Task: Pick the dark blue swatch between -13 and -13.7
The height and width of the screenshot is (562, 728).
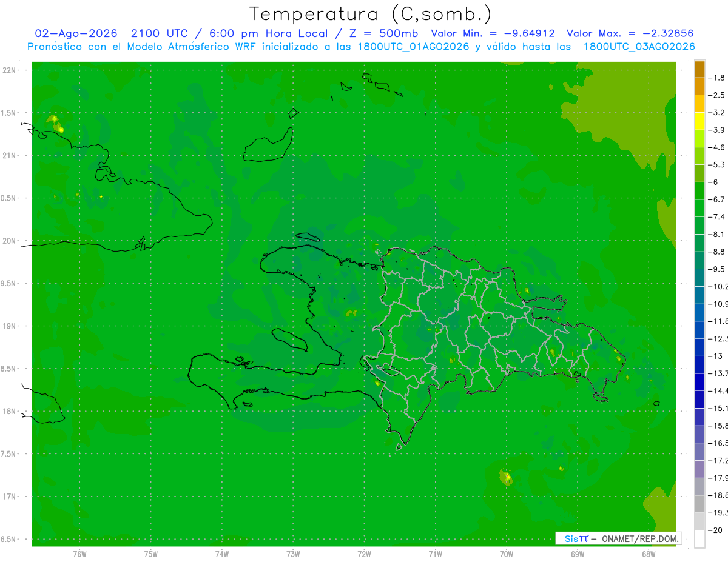Action: 699,364
